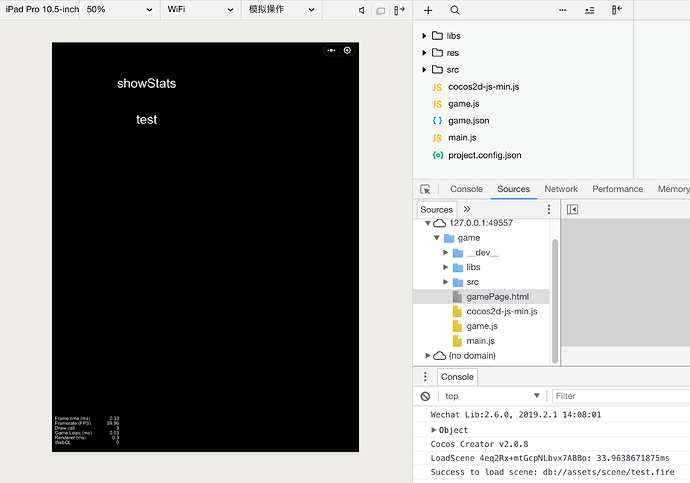The image size is (690, 483).
Task: Click the Cocos Creator v2.0.8 log line
Action: click(x=479, y=444)
